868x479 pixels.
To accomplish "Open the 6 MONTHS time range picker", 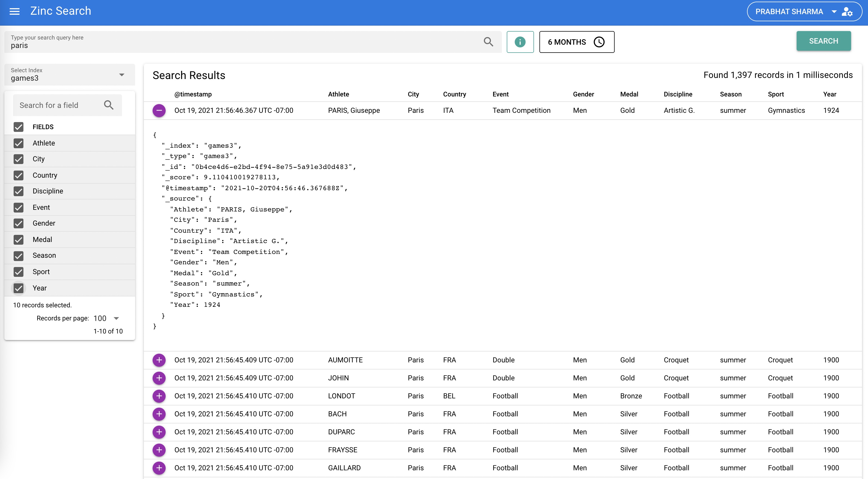I will coord(576,42).
